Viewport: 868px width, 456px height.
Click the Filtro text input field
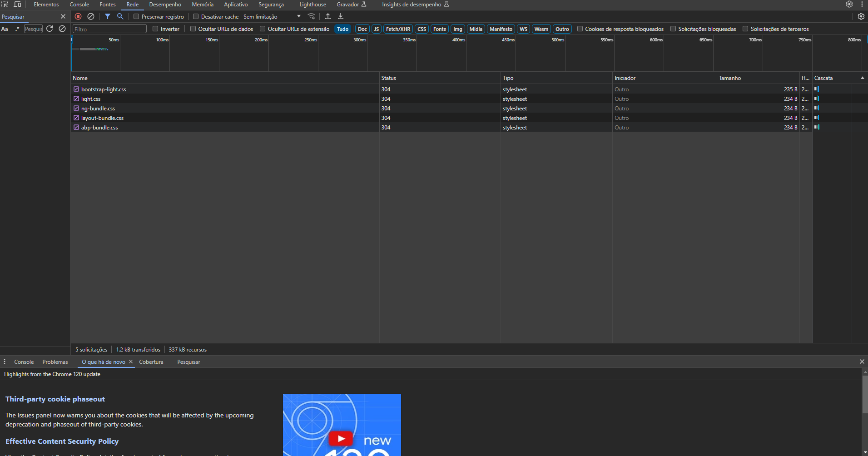click(109, 29)
